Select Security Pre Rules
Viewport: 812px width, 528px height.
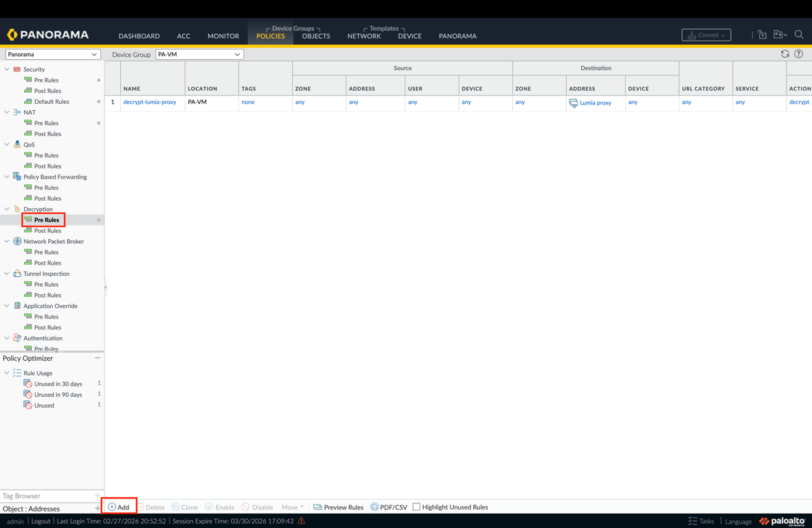(46, 80)
